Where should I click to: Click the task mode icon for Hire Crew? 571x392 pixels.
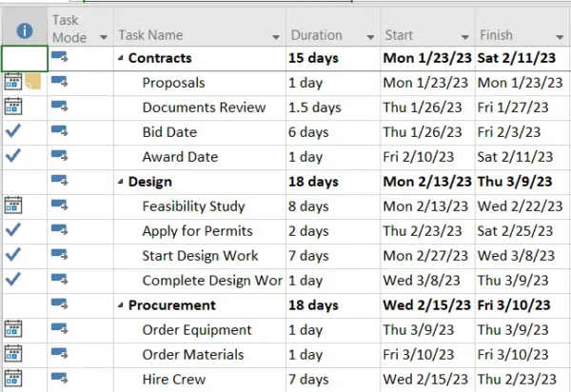click(x=59, y=378)
